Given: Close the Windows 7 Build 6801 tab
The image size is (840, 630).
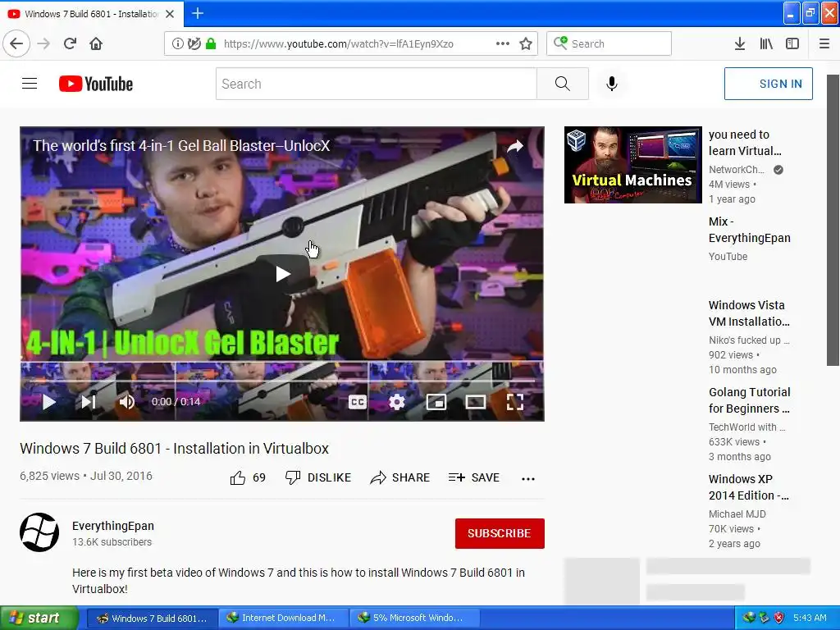Looking at the screenshot, I should (x=170, y=14).
